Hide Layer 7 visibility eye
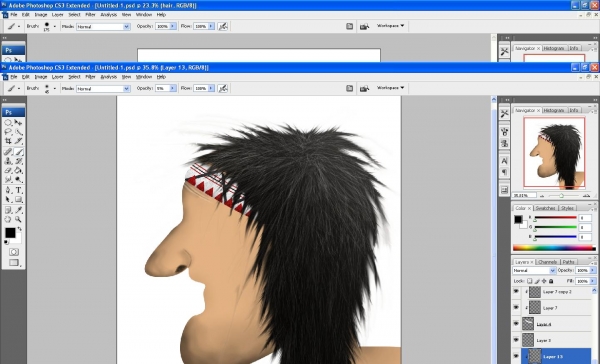The image size is (600, 364). click(516, 308)
